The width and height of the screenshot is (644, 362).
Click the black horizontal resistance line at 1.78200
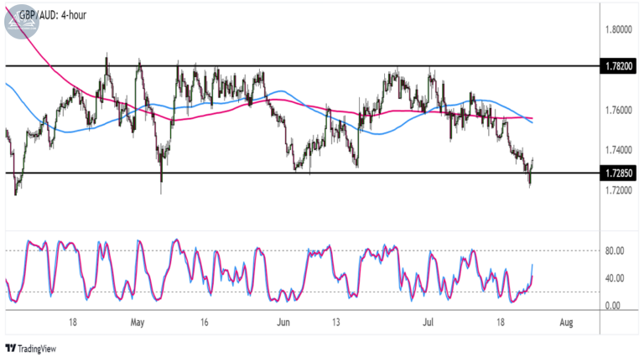pos(302,65)
